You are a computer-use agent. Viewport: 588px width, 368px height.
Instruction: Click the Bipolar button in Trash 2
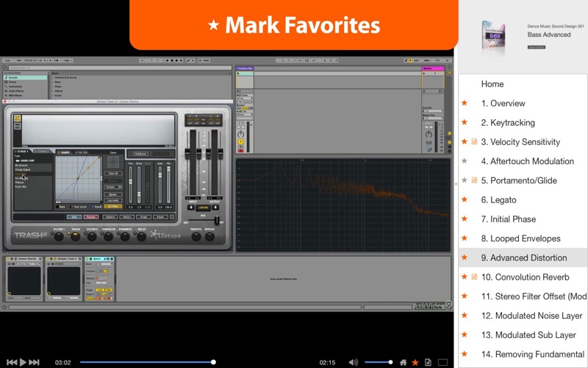(112, 194)
